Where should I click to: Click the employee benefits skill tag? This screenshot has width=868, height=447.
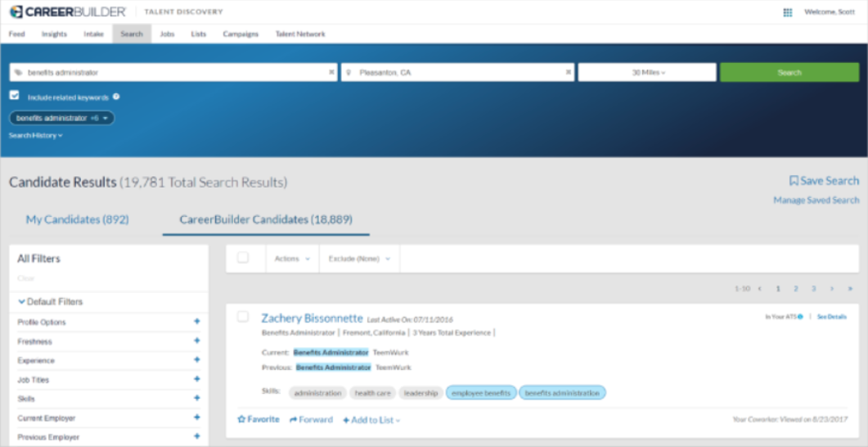point(481,393)
